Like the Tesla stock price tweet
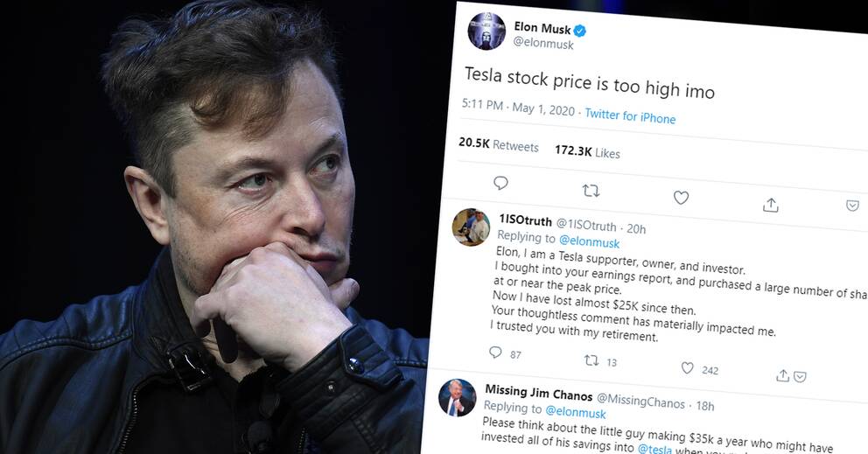 (x=681, y=198)
